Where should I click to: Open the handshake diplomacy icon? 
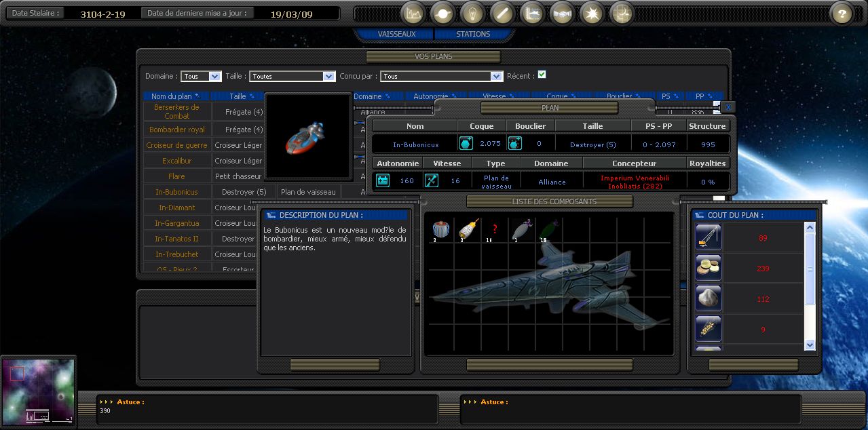pyautogui.click(x=562, y=13)
